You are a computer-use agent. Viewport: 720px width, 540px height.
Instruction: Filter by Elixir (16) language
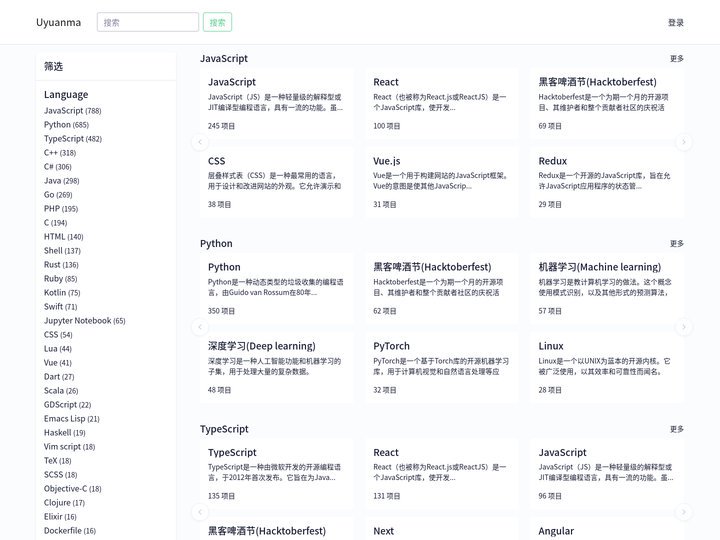[x=60, y=517]
